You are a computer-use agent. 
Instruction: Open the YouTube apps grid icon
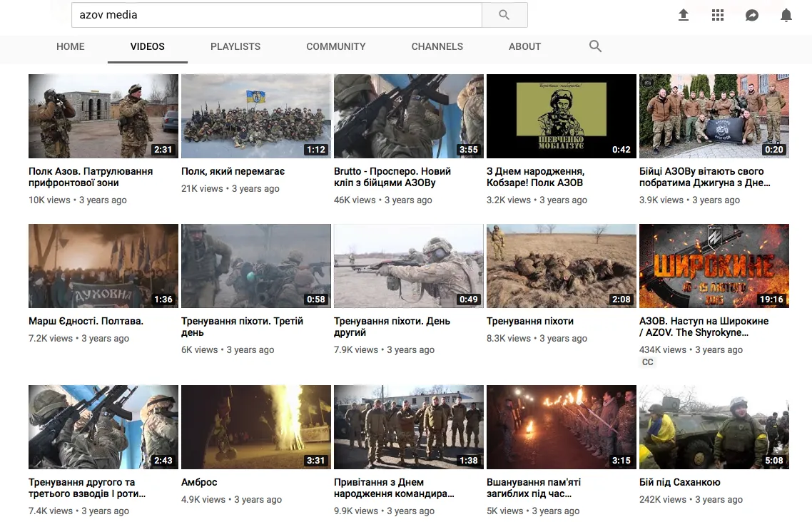tap(718, 15)
